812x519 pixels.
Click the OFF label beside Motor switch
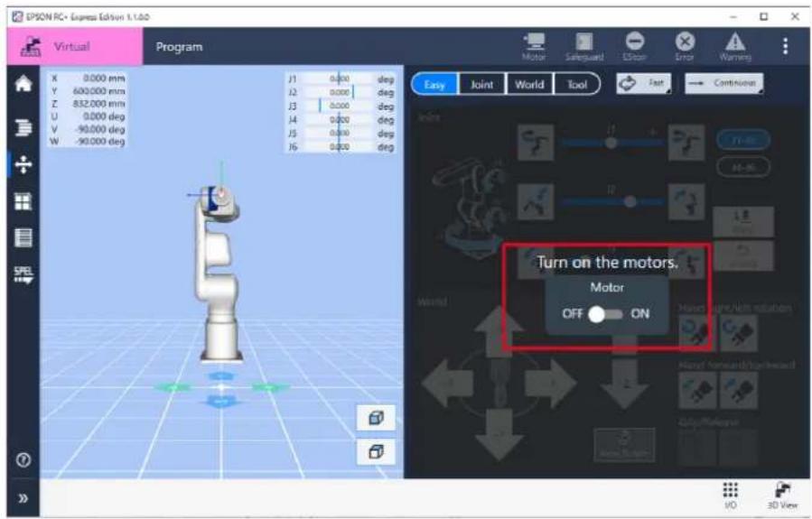[573, 314]
